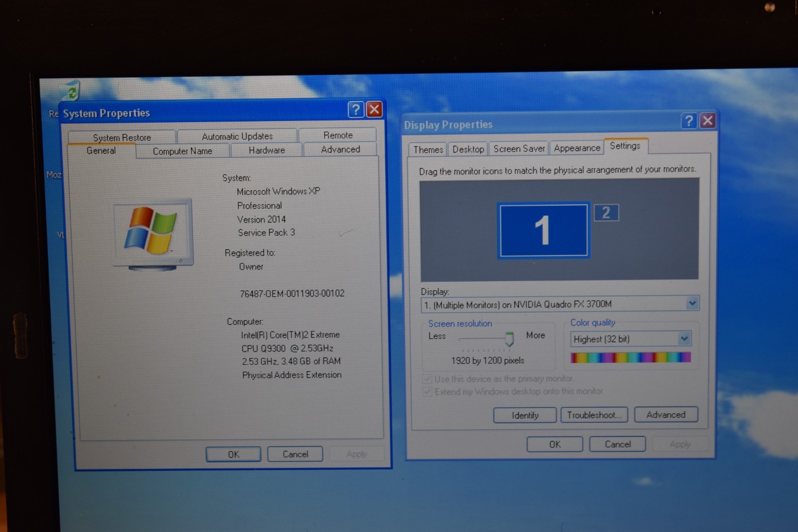Click 'Microsoft Windows XP' text
This screenshot has width=798, height=532.
[278, 191]
